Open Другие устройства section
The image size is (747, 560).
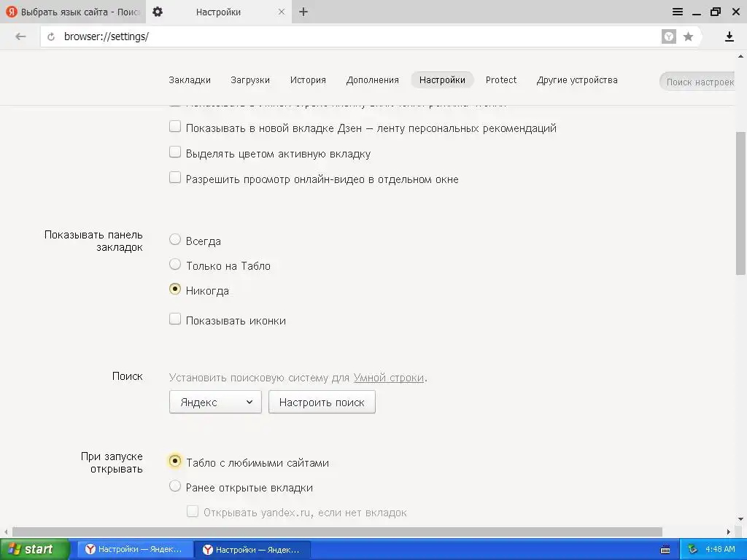click(x=577, y=80)
